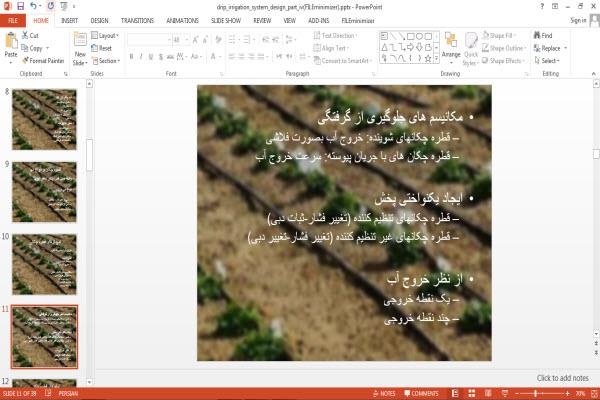Screen dimensions: 600x400
Task: Open the Arrange menu
Action: click(x=451, y=48)
